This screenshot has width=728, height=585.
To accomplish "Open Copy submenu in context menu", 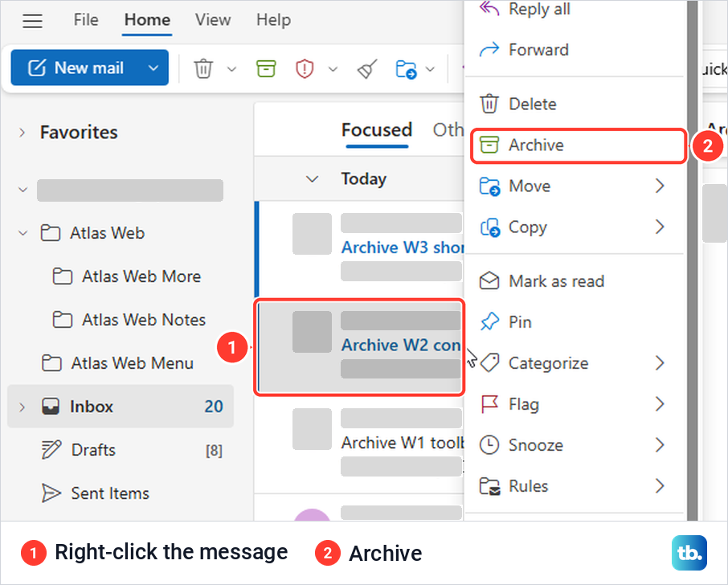I will [x=575, y=227].
